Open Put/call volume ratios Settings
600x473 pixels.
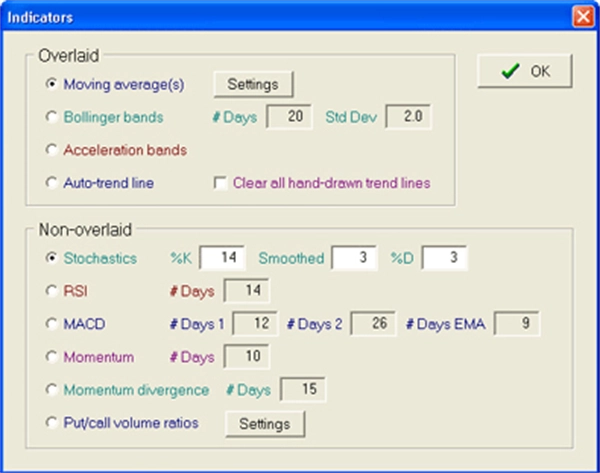point(265,423)
